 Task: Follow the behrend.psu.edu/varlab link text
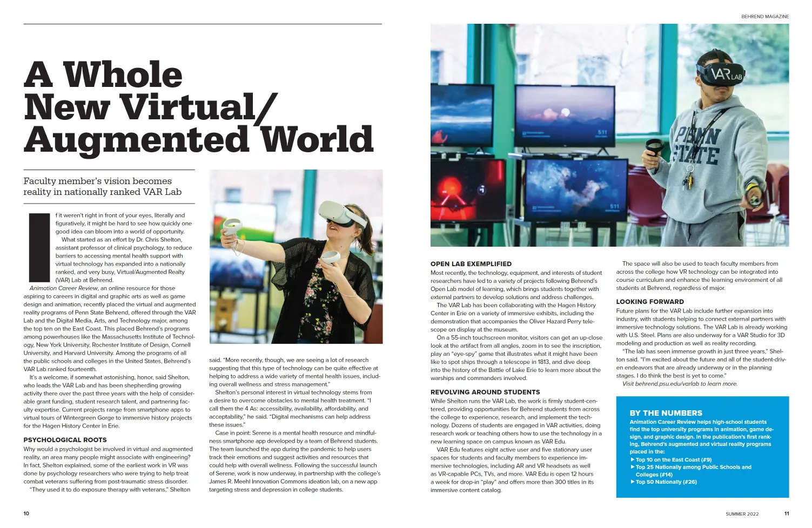(x=668, y=384)
